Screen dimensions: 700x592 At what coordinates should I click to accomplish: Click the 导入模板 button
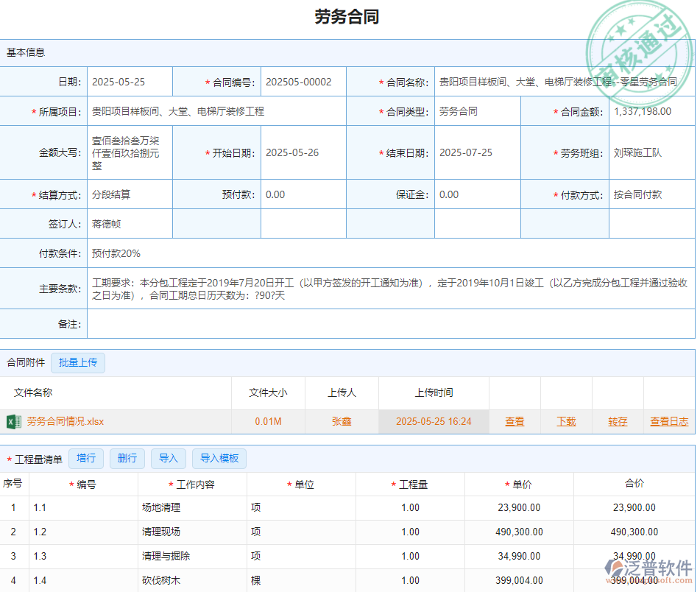pos(219,458)
